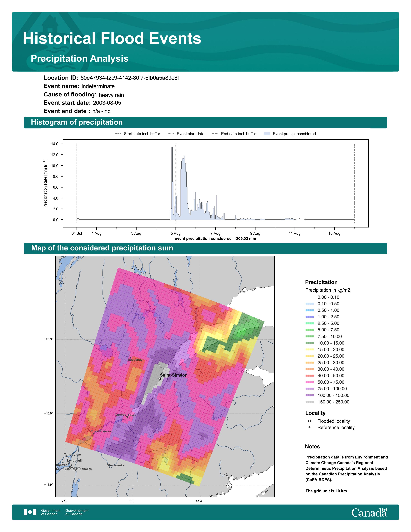Click the Terrebonne label on map
Viewport: 411px width, 532px height.
coord(73,455)
